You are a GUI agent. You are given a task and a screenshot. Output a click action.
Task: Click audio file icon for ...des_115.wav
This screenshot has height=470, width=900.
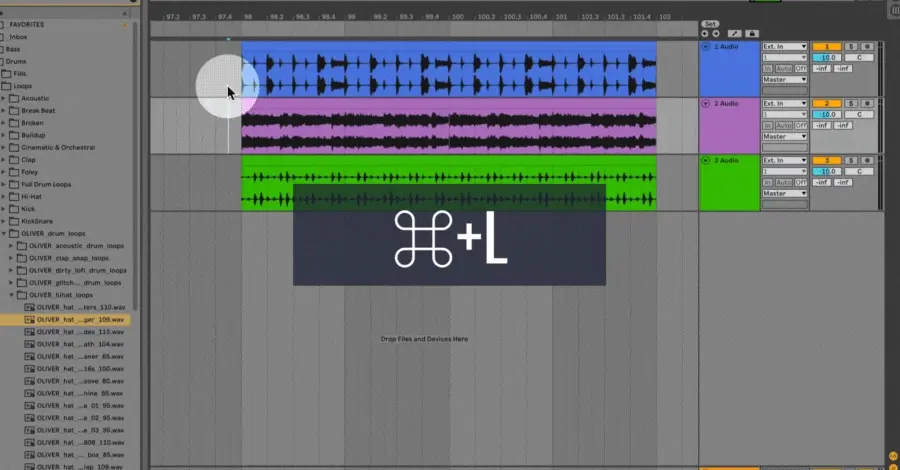click(29, 332)
